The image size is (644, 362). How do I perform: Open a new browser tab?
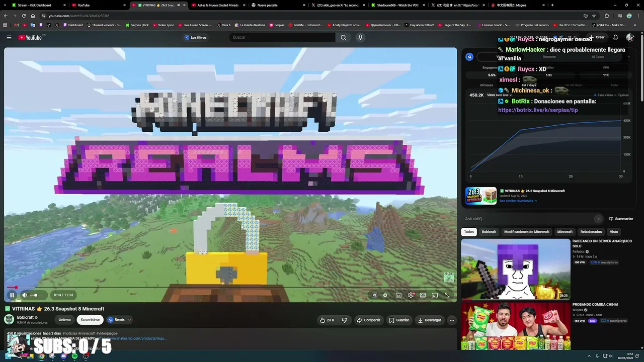point(552,5)
